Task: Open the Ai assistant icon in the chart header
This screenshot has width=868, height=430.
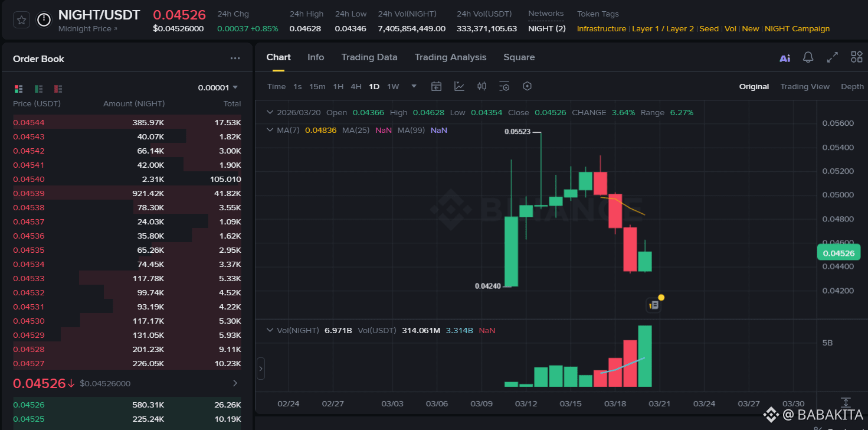Action: (785, 58)
